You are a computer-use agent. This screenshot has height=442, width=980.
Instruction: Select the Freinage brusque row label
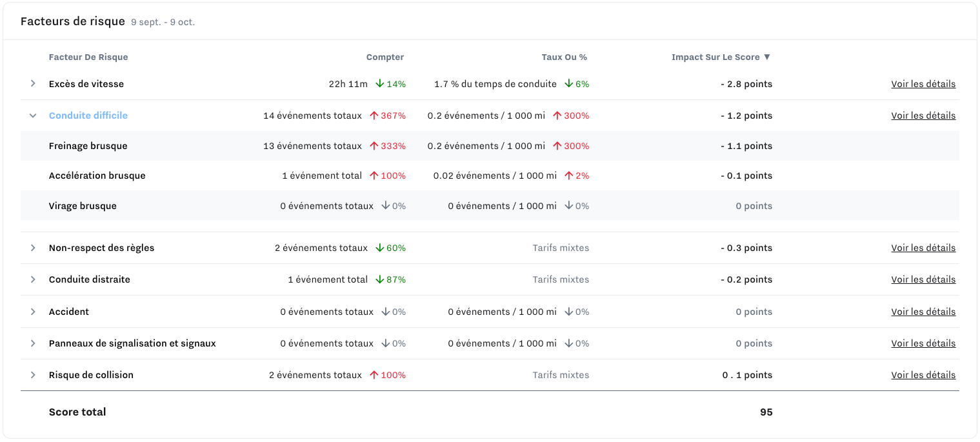[x=88, y=146]
